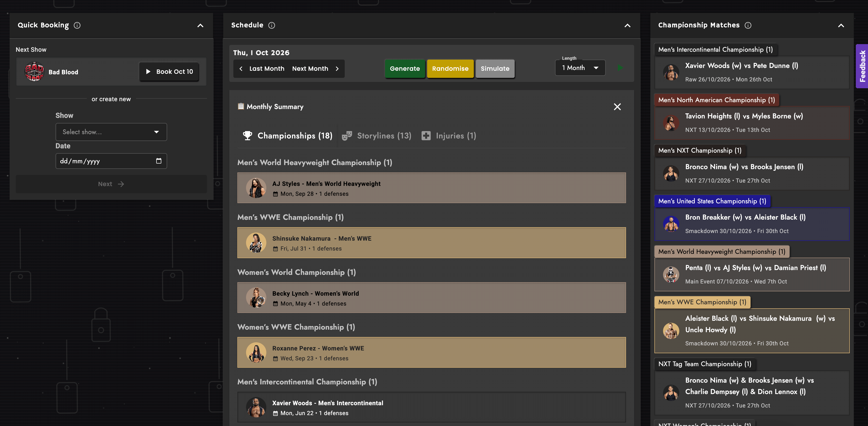Click the Quick Booking info icon
The width and height of the screenshot is (868, 426).
tap(77, 25)
